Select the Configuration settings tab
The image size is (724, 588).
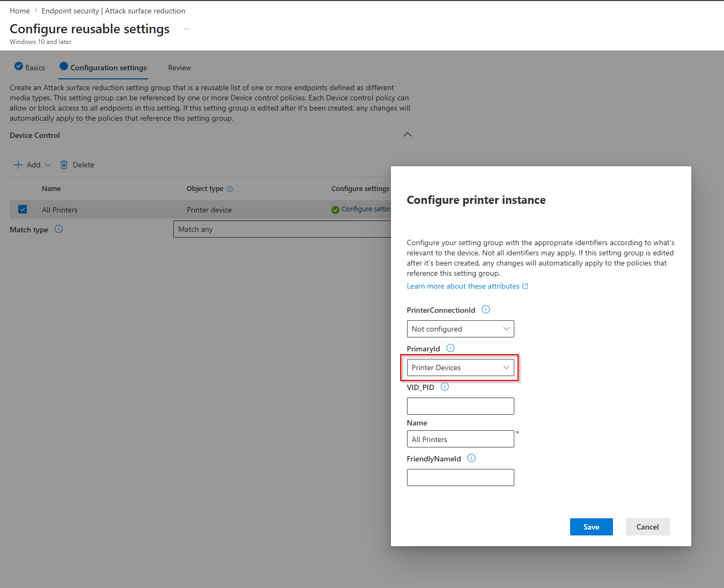(x=103, y=68)
